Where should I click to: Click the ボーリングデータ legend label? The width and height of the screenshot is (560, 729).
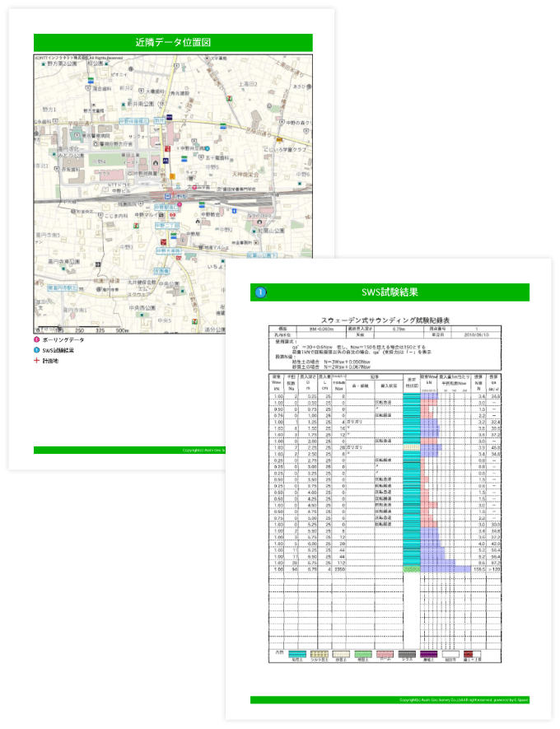pyautogui.click(x=63, y=340)
